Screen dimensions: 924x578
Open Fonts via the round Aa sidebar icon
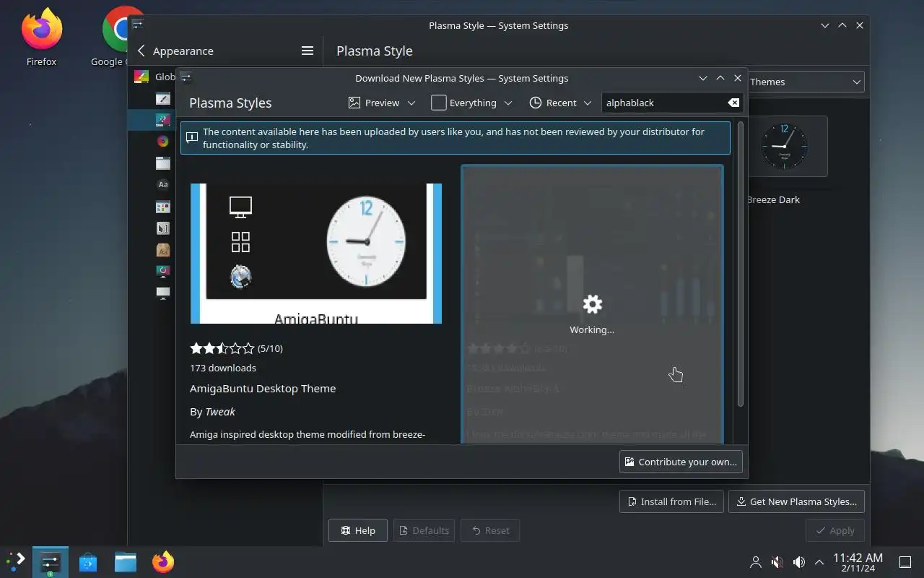pos(163,185)
